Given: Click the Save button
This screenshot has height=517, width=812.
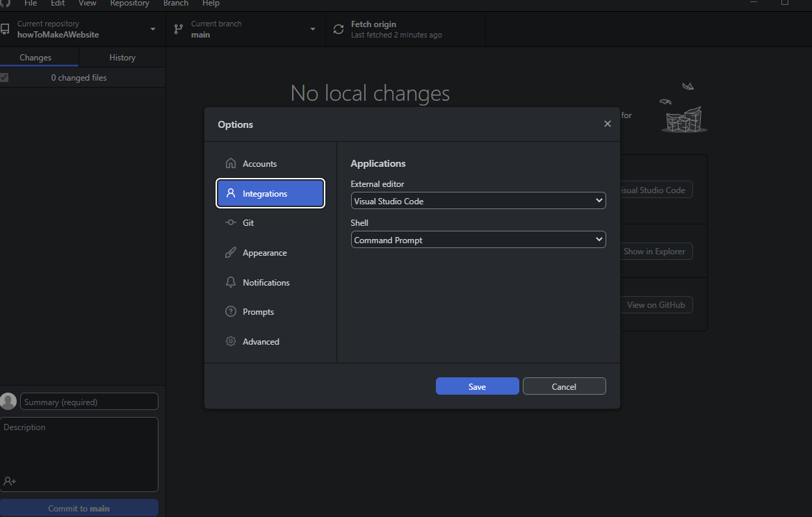Looking at the screenshot, I should click(477, 386).
